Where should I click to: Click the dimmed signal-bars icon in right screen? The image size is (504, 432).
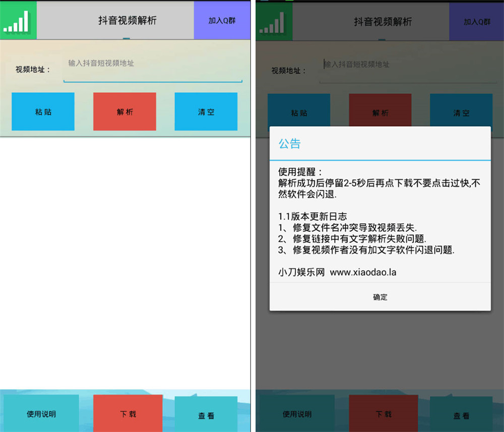click(274, 22)
